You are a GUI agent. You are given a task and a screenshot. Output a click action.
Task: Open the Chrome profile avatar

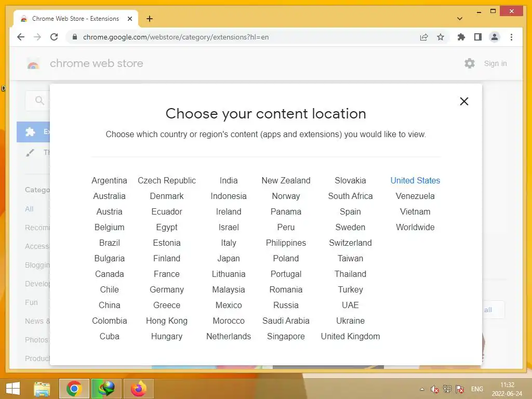[x=495, y=37]
